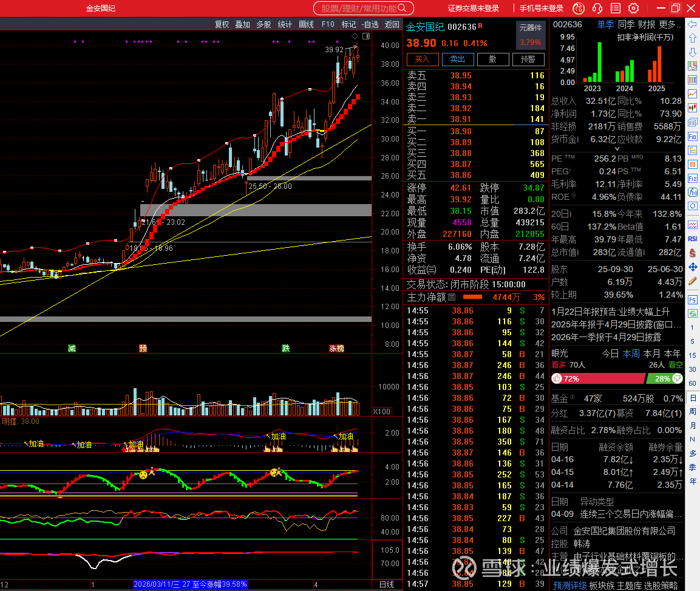This screenshot has width=700, height=591.
Task: Switch to 财报 financial tab
Action: click(x=647, y=24)
